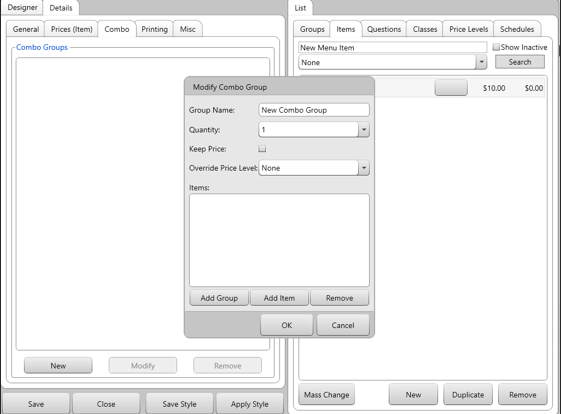Tick the Keep Price checkbox
This screenshot has height=414, width=561.
[x=262, y=148]
